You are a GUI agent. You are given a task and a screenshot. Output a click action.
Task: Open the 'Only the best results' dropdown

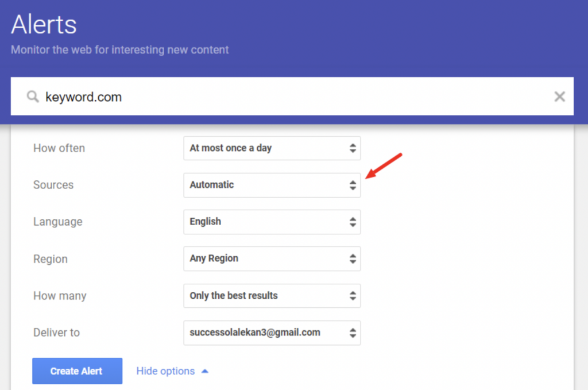point(264,295)
